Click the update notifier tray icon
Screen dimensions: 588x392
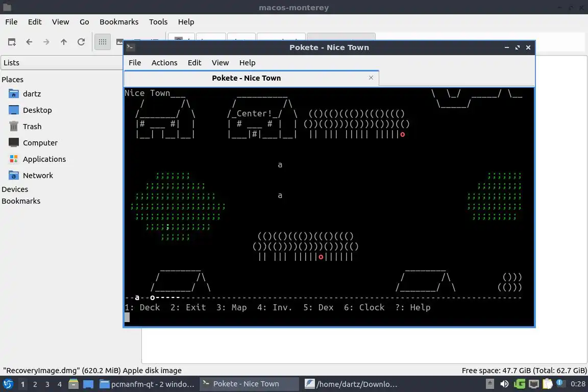pyautogui.click(x=560, y=383)
